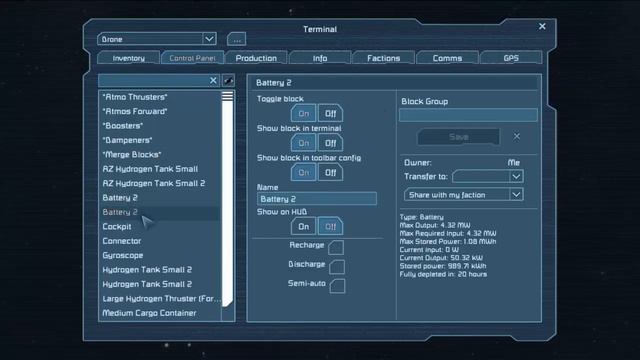The height and width of the screenshot is (360, 640).
Task: Select the *Dampeners* group
Action: pyautogui.click(x=160, y=140)
